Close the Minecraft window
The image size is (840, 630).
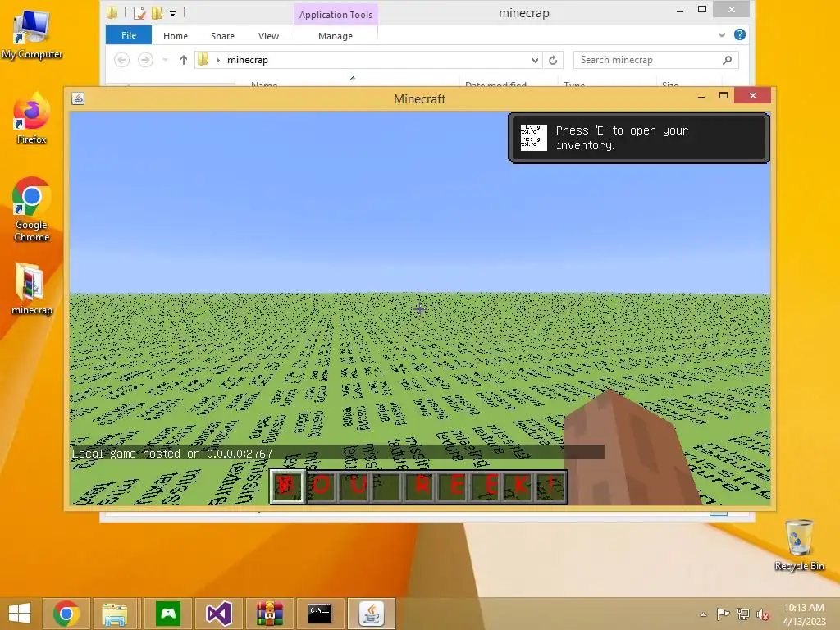(753, 95)
